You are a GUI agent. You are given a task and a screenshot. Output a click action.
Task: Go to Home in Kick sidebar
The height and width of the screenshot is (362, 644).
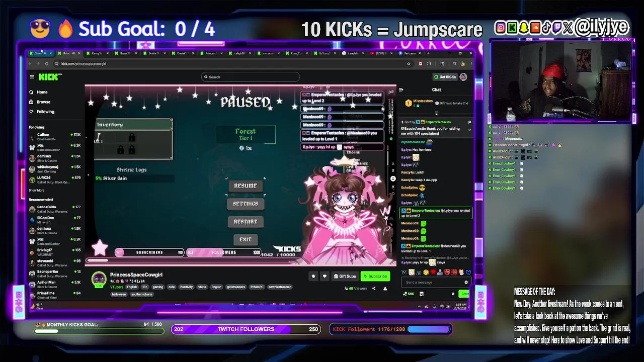[x=38, y=92]
